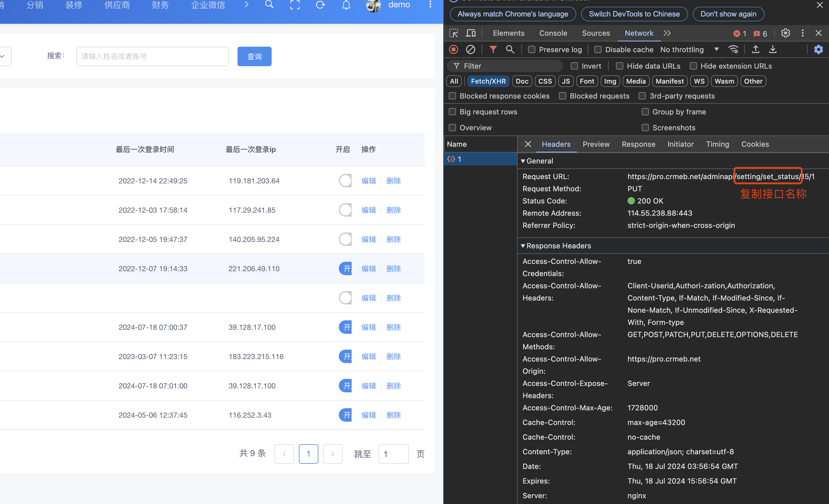Image resolution: width=829 pixels, height=504 pixels.
Task: Go to next page arrow in pagination
Action: point(333,454)
